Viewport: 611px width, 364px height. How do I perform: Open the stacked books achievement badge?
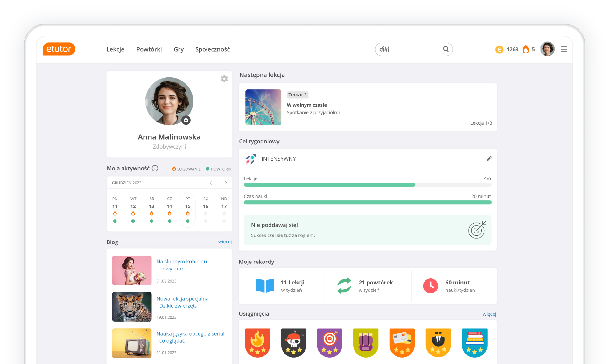[x=474, y=343]
